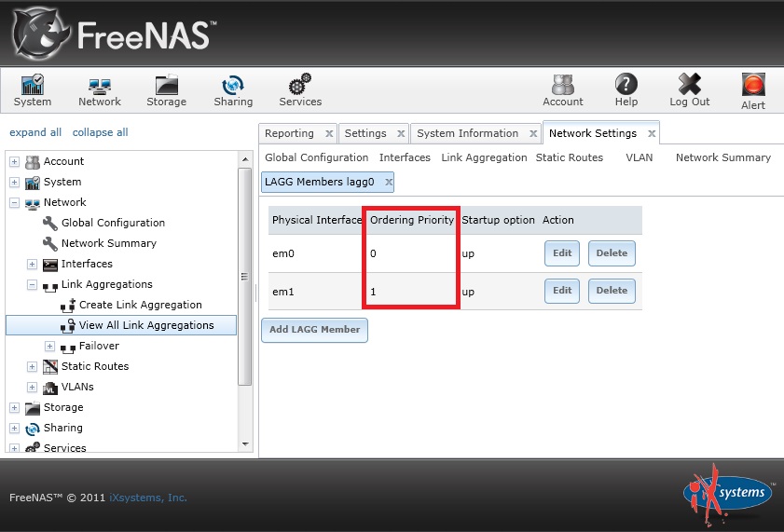Open the Interfaces sub-tab
This screenshot has width=784, height=532.
[405, 157]
